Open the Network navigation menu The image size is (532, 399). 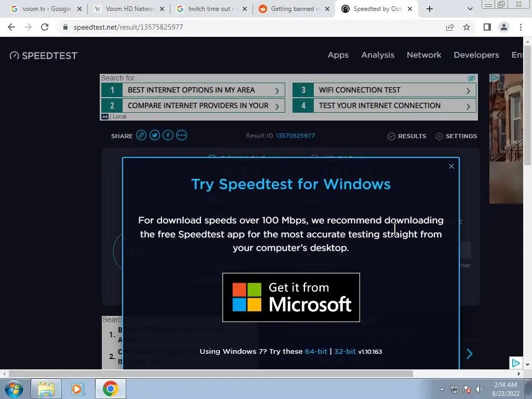coord(424,55)
